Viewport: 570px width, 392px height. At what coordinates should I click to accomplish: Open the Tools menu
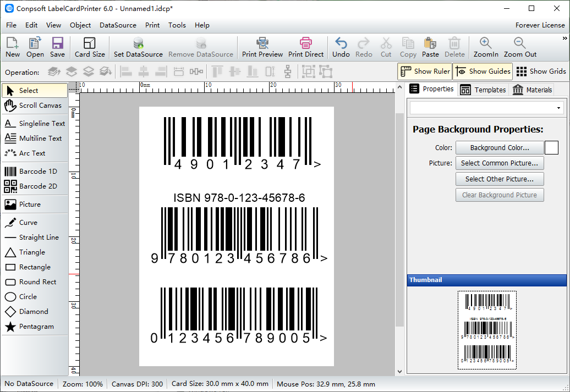tap(177, 25)
